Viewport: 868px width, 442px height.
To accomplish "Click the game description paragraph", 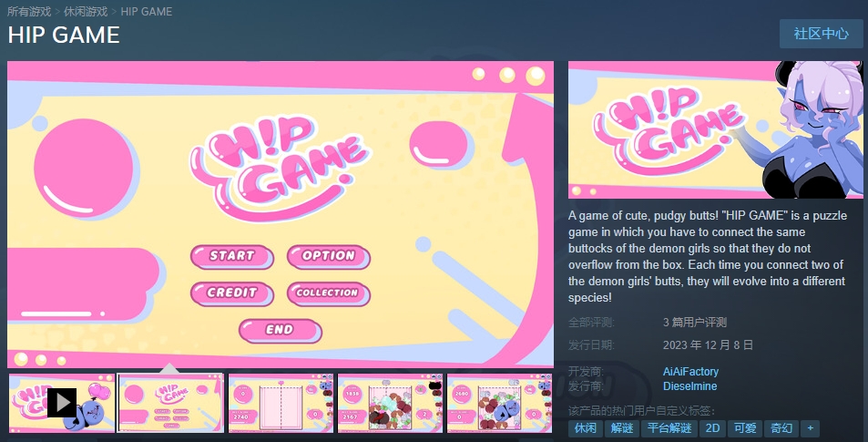I will coord(708,256).
